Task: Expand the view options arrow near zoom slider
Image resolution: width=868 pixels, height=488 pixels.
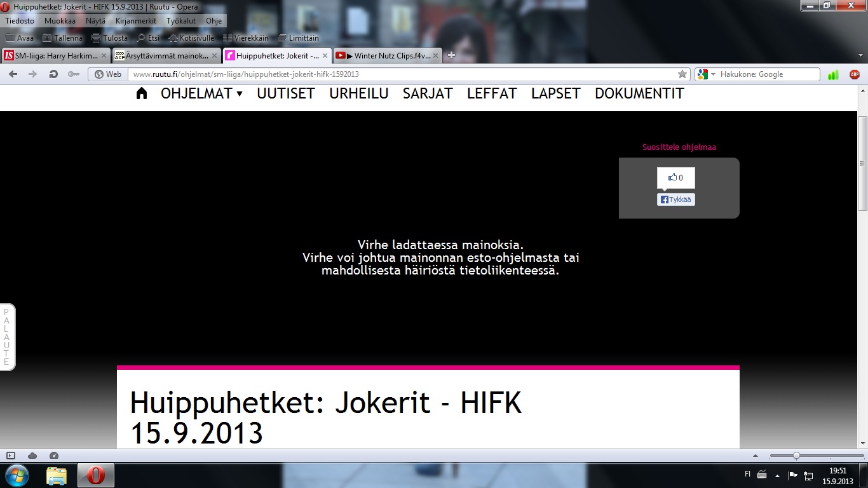Action: (x=755, y=456)
